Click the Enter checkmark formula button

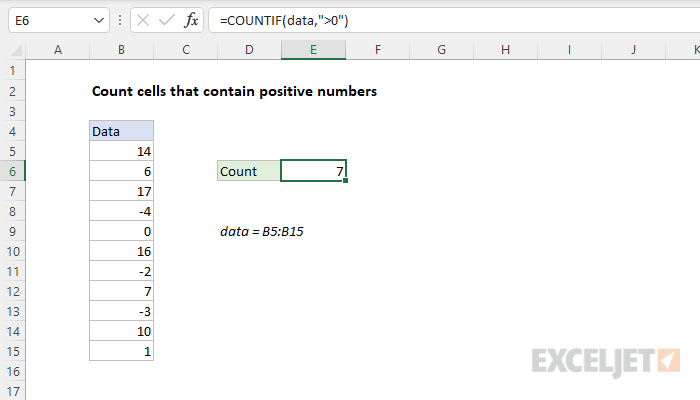tap(167, 20)
